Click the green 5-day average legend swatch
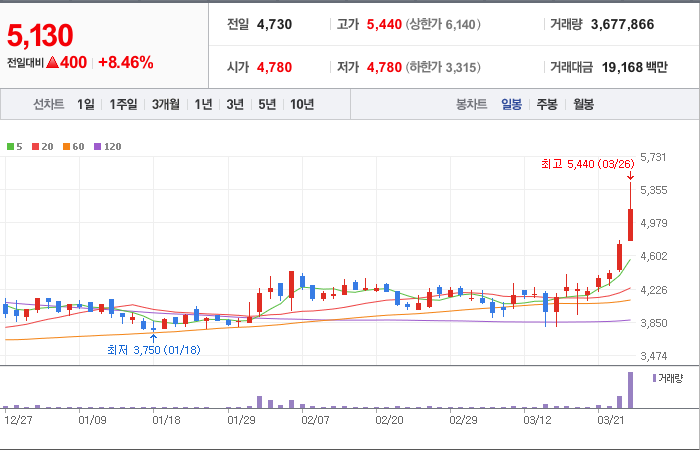This screenshot has height=450, width=700. (x=10, y=146)
